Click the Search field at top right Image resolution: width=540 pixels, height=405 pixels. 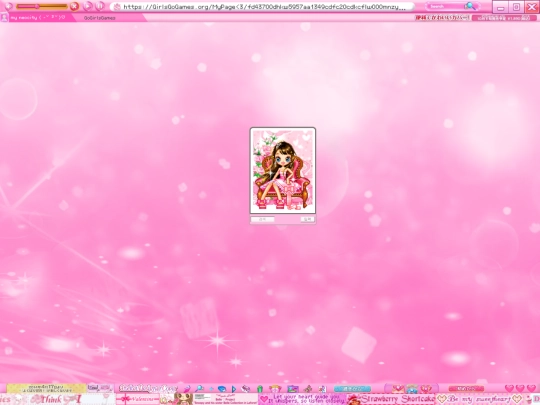[453, 6]
